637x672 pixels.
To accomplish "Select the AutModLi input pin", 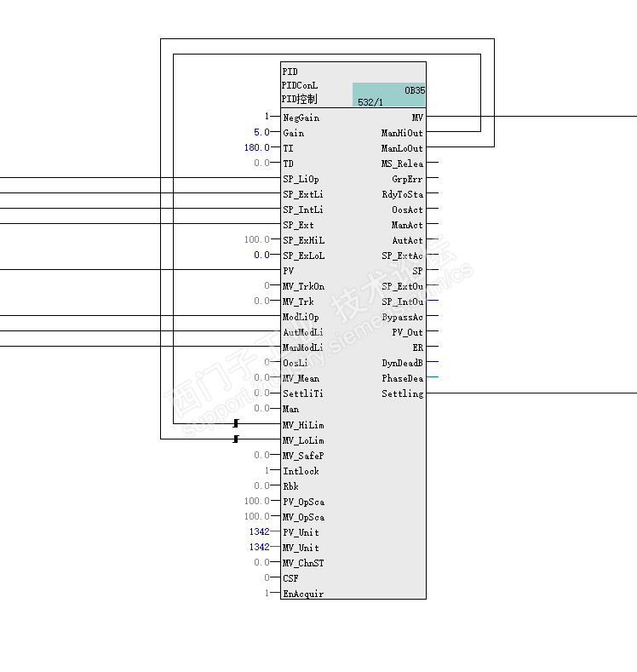I will pyautogui.click(x=303, y=332).
